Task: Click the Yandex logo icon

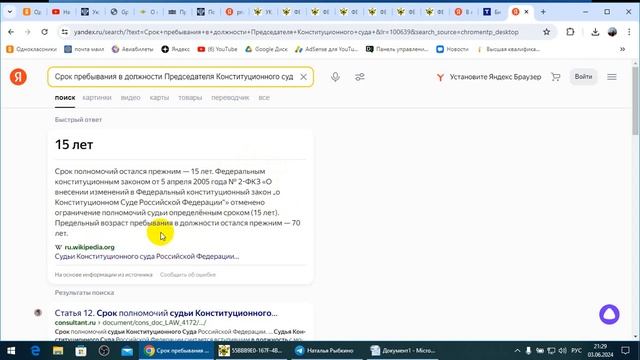Action: coord(18,77)
